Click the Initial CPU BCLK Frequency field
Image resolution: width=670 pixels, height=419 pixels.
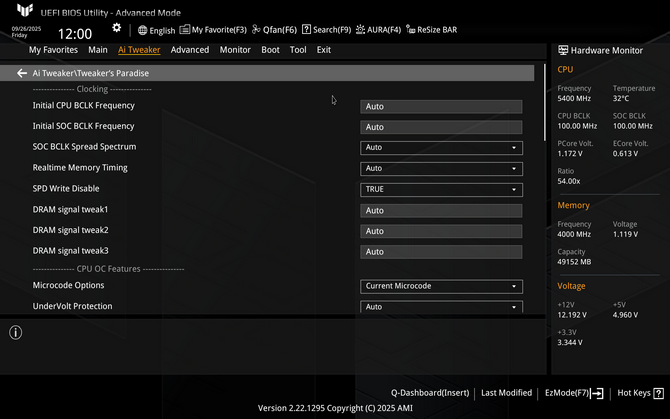coord(441,107)
